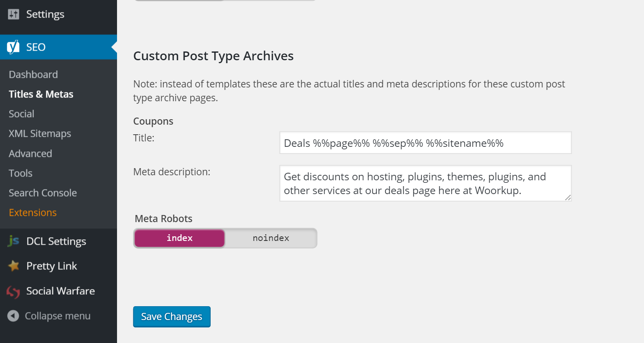Go to SEO Dashboard
This screenshot has width=644, height=343.
pyautogui.click(x=33, y=74)
